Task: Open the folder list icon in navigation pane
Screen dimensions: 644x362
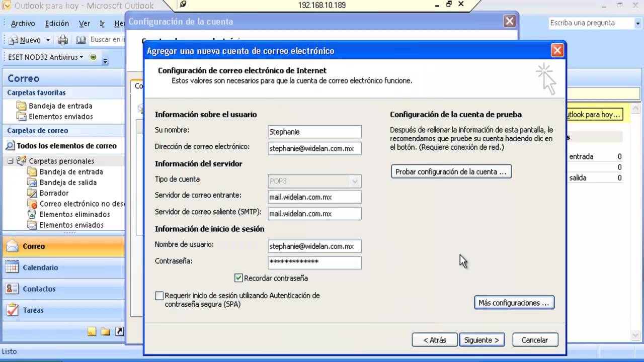Action: pos(105,331)
